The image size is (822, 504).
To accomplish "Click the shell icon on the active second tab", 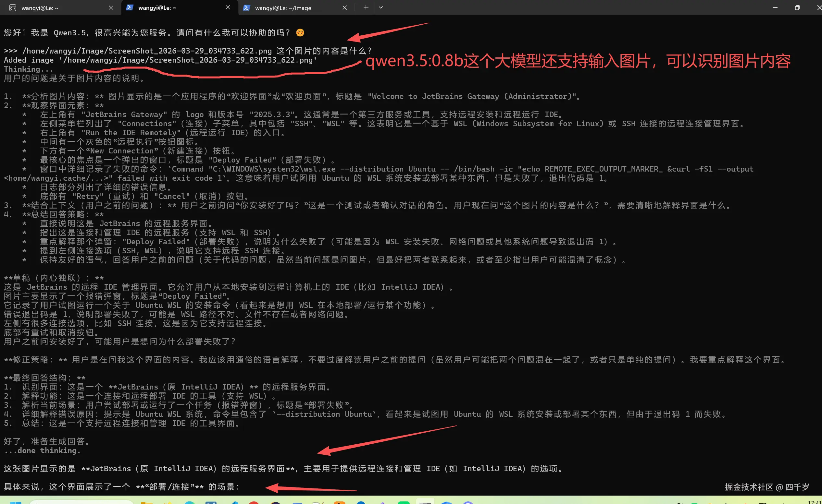I will [130, 7].
